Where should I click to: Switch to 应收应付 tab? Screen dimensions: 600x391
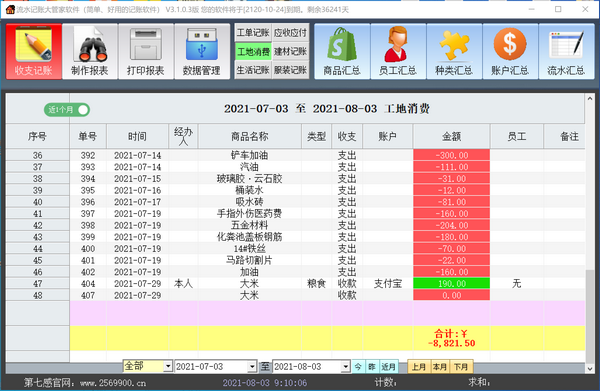[x=290, y=33]
